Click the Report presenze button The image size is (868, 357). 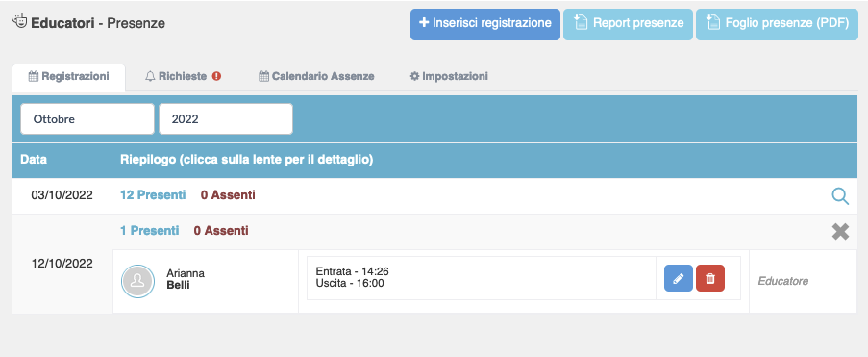click(629, 24)
